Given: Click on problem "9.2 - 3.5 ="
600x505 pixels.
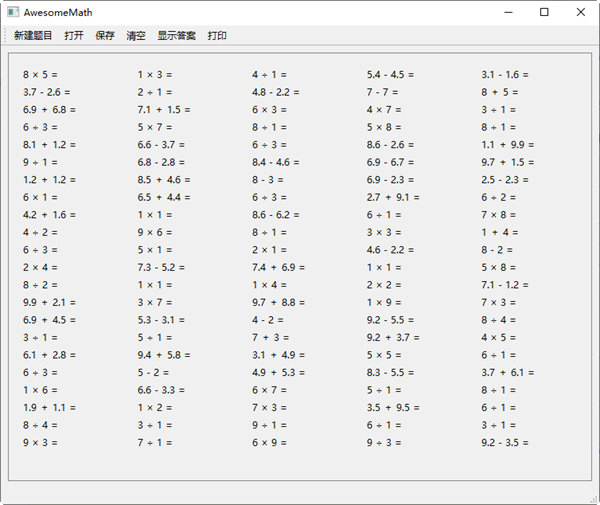Looking at the screenshot, I should click(505, 443).
